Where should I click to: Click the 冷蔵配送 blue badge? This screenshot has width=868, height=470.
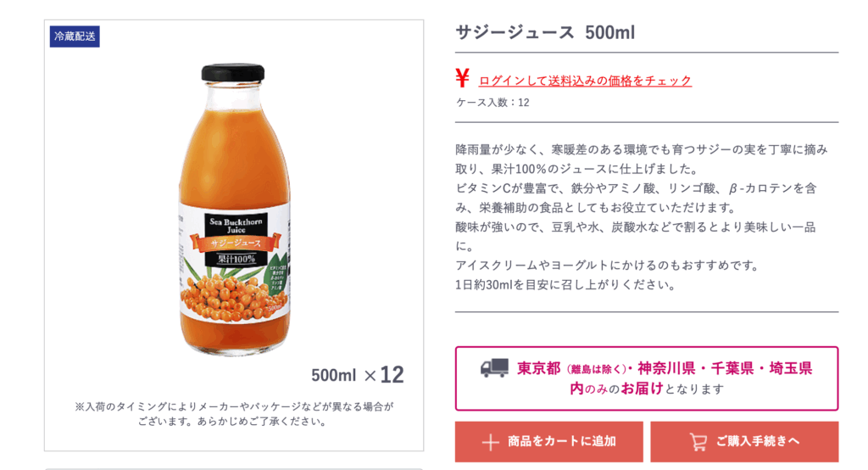click(75, 36)
